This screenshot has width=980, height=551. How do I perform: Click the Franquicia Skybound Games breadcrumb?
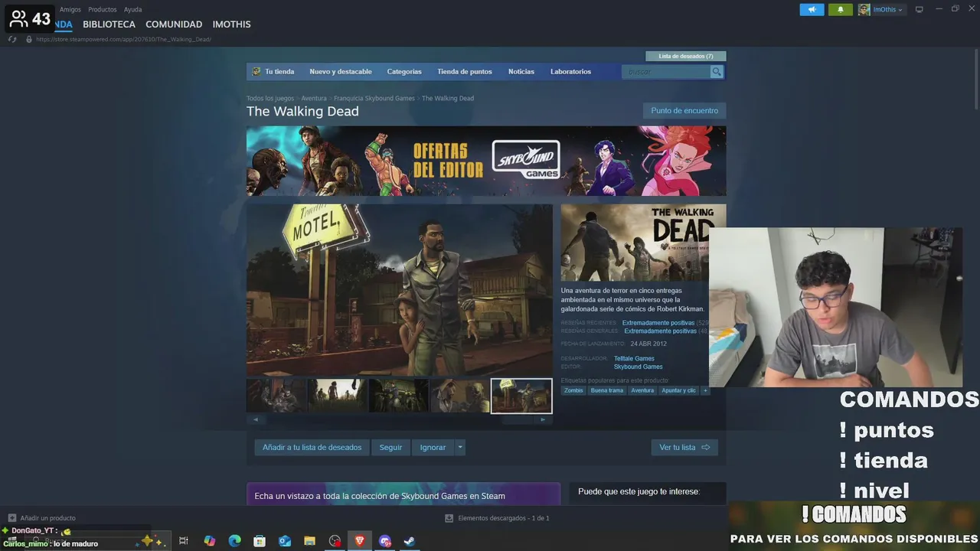point(374,98)
